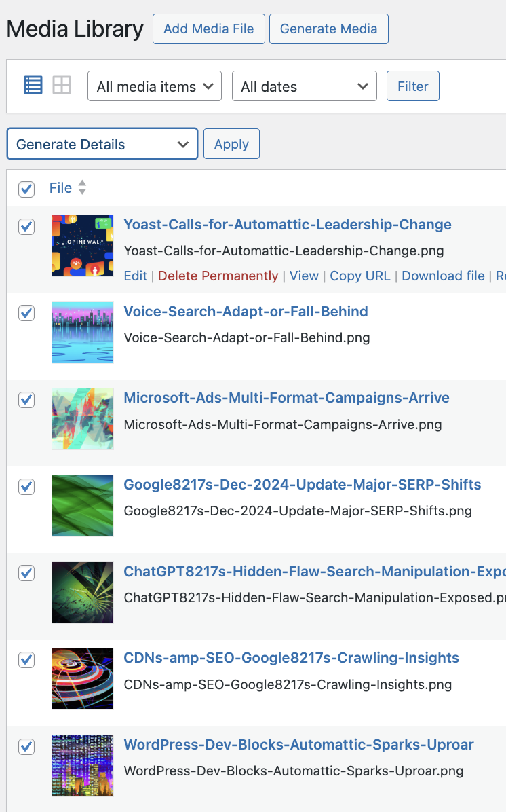Click Edit link under Yoast image
This screenshot has width=506, height=812.
click(136, 276)
